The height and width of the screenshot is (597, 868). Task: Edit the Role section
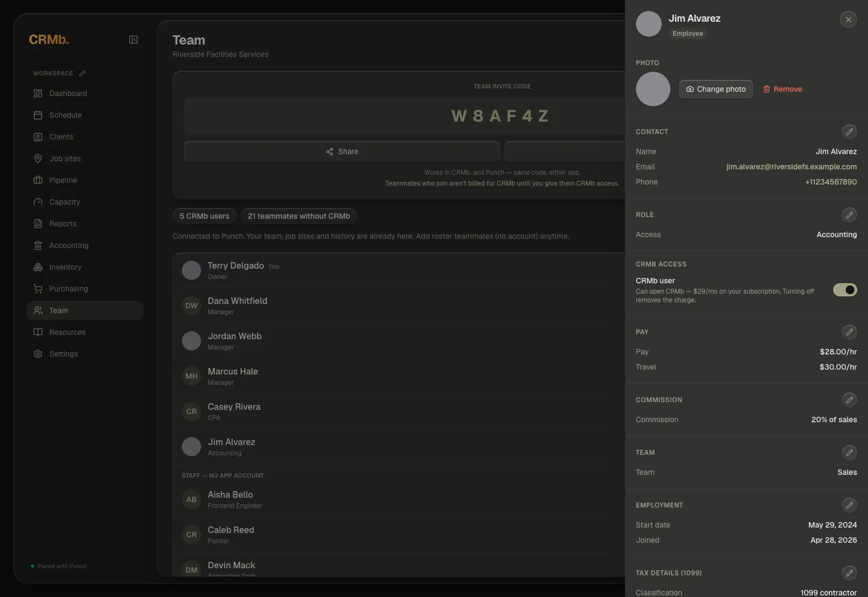click(850, 214)
